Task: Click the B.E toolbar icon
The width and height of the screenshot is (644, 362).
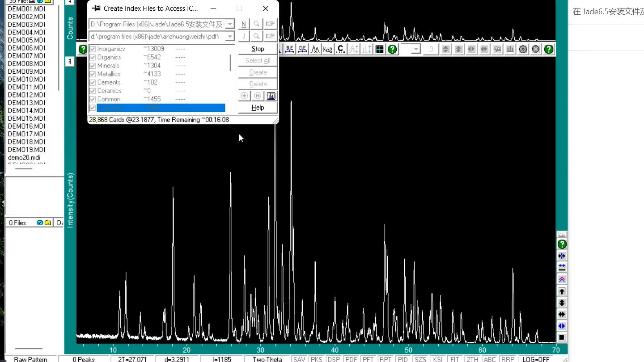Action: 289,49
